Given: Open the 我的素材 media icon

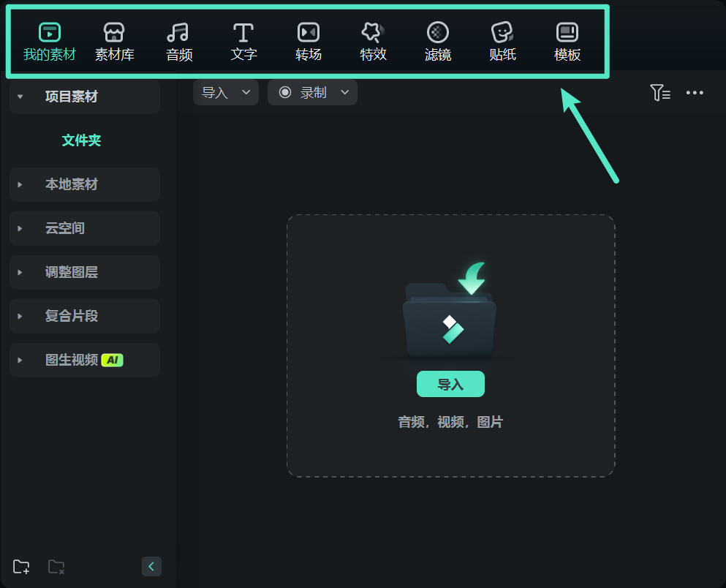Looking at the screenshot, I should tap(50, 32).
